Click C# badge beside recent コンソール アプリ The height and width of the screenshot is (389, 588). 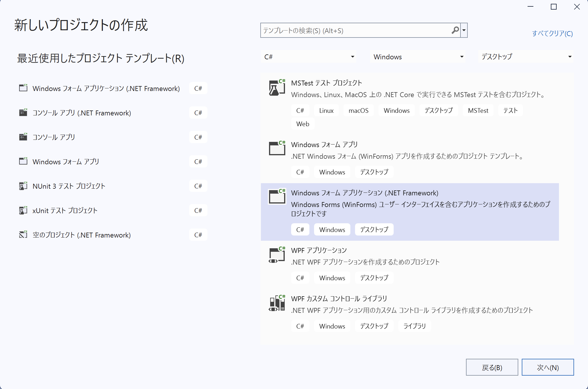(x=198, y=137)
